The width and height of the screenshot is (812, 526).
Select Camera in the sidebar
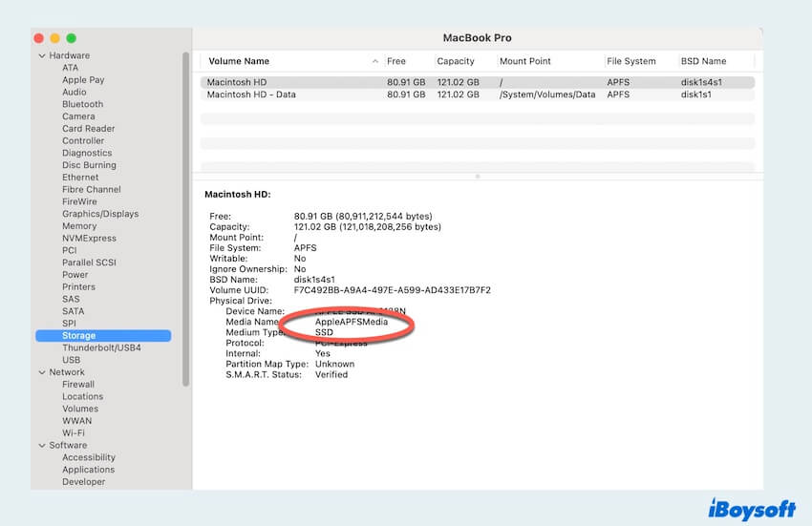[78, 116]
